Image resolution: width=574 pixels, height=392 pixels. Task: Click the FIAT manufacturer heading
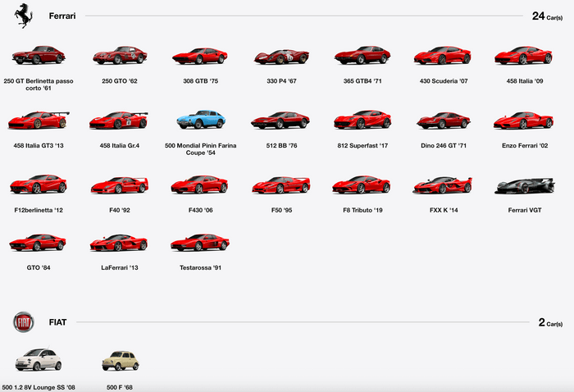point(58,322)
